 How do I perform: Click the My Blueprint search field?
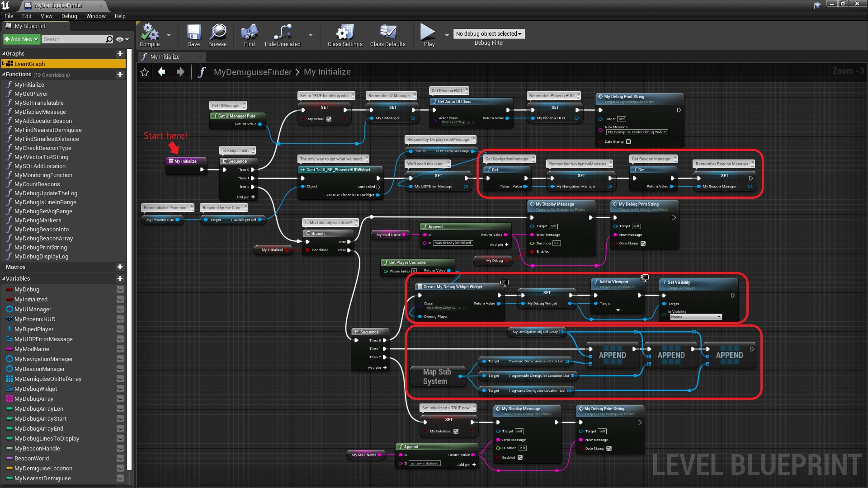click(x=74, y=39)
